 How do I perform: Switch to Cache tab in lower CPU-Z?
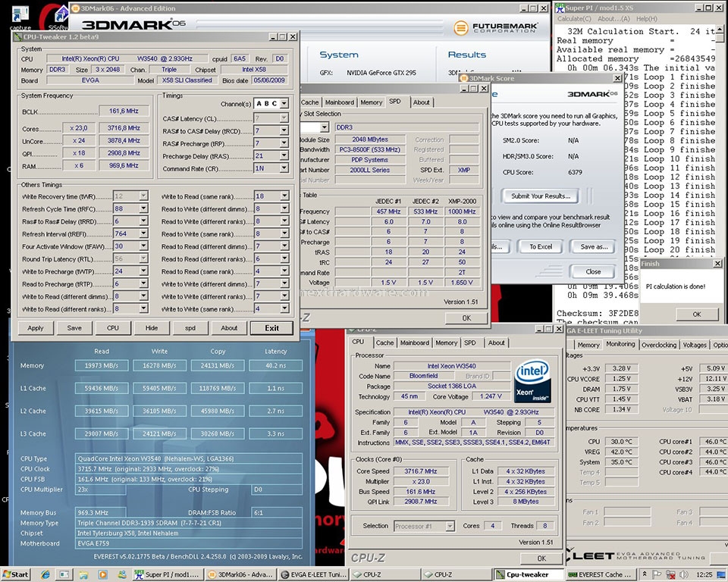click(384, 343)
